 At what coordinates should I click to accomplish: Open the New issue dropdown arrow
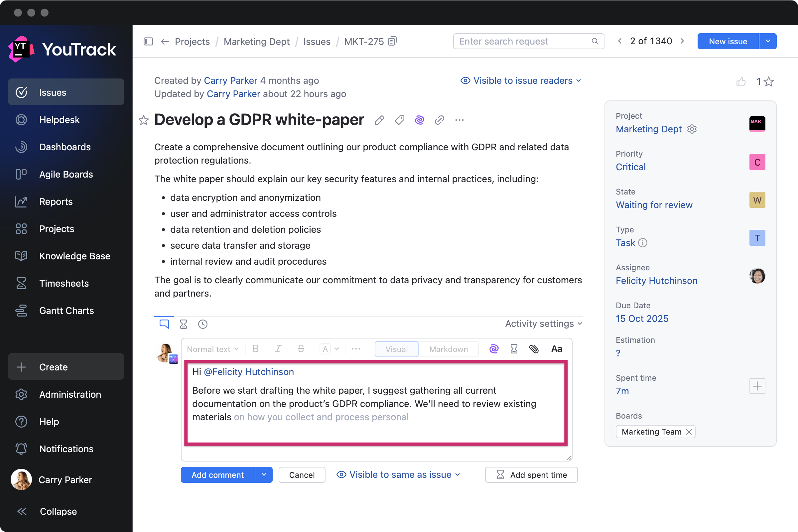pyautogui.click(x=768, y=41)
